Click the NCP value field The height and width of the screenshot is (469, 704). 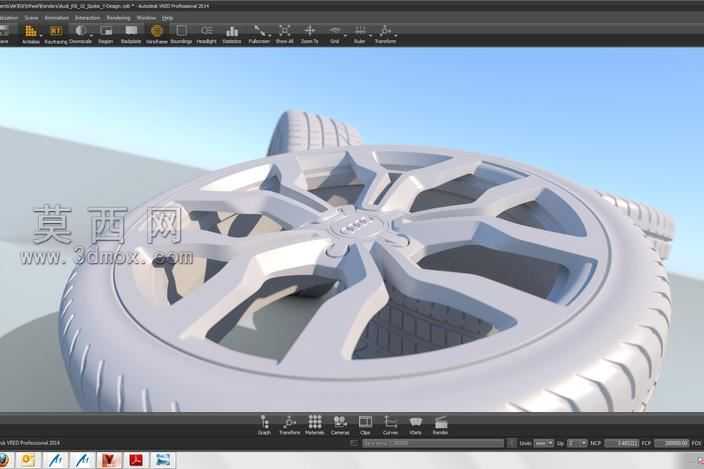[x=622, y=443]
